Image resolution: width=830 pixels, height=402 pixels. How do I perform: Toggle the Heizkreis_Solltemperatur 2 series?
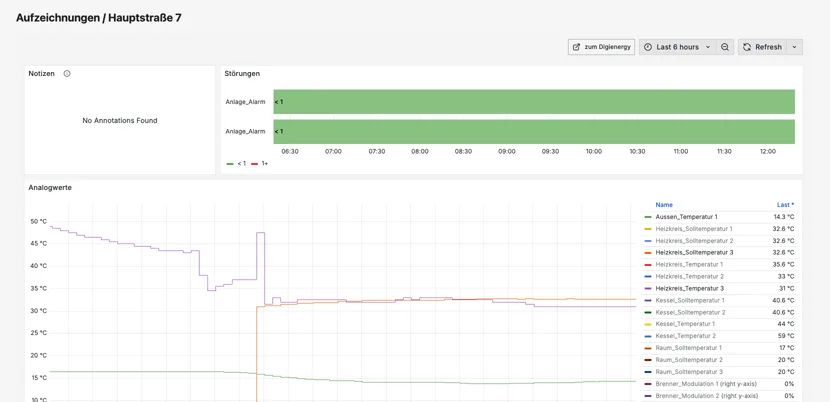click(694, 240)
